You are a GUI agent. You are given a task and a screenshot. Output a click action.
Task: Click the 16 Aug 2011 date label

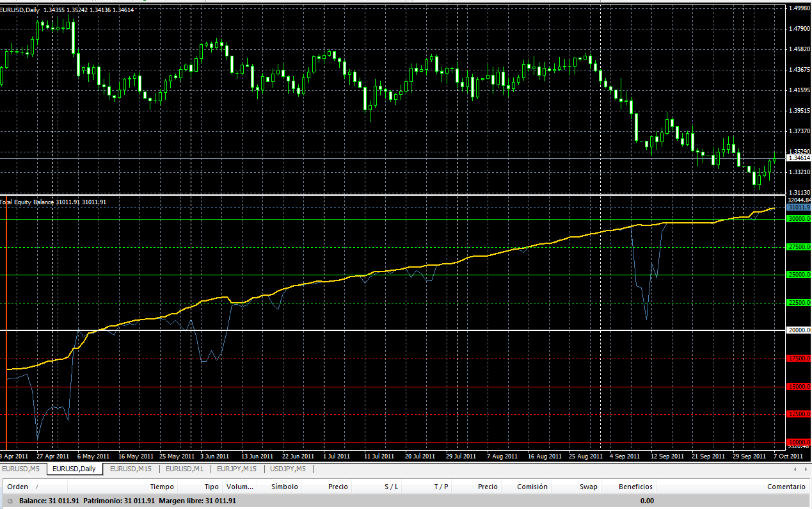point(545,456)
